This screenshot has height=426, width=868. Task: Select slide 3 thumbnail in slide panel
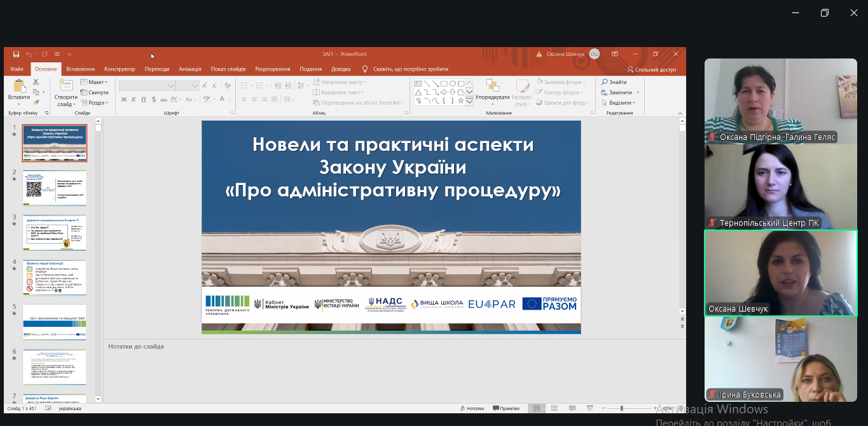pyautogui.click(x=55, y=232)
